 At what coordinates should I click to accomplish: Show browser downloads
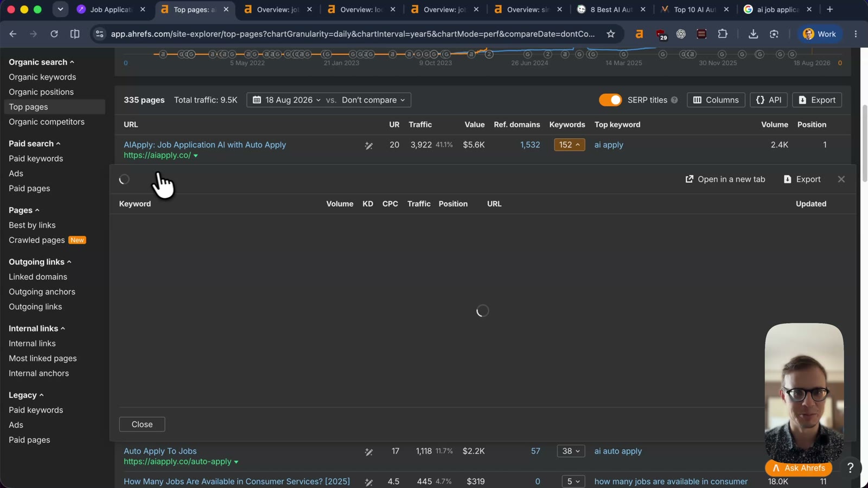(753, 34)
